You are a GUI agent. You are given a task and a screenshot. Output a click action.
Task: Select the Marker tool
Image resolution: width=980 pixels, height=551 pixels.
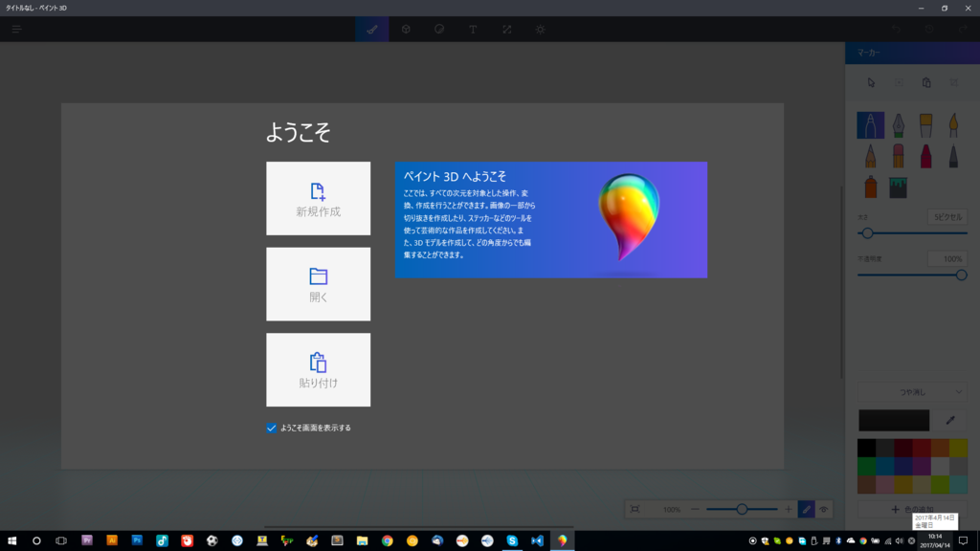click(870, 125)
